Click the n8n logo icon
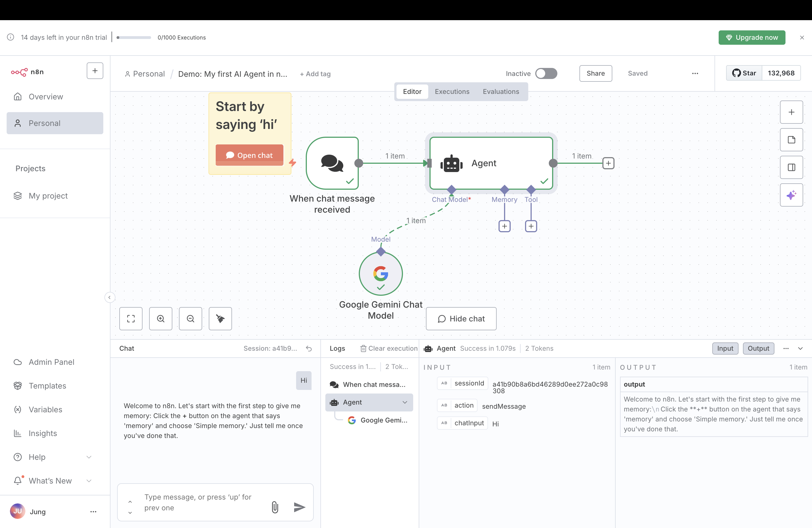 19,72
